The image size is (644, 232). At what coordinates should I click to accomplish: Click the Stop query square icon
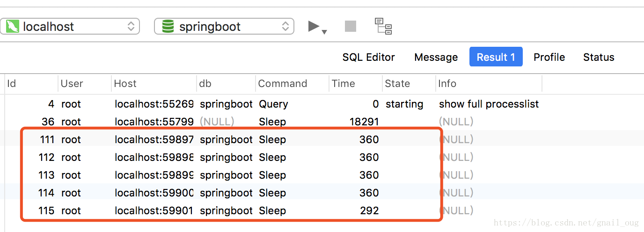pyautogui.click(x=351, y=26)
